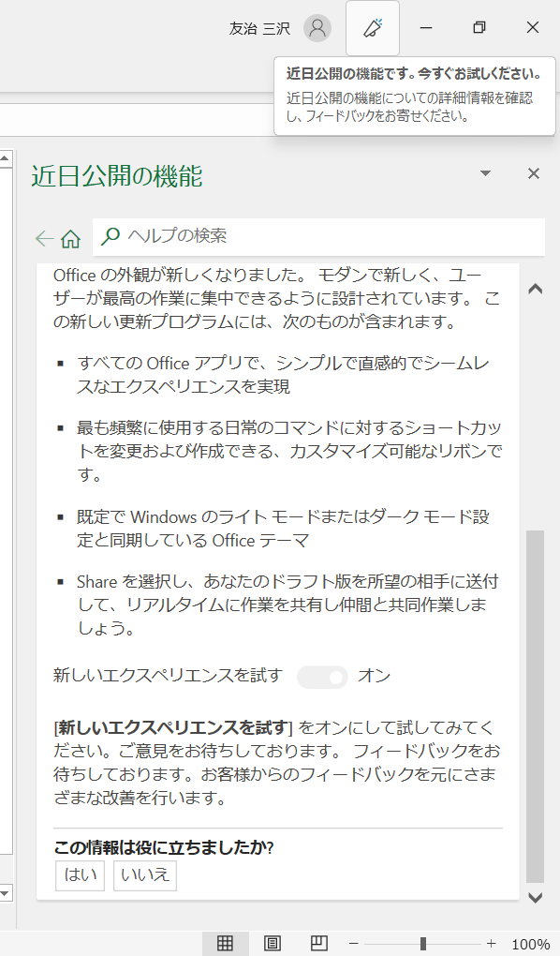
Task: Restore down the Excel window
Action: pyautogui.click(x=479, y=28)
